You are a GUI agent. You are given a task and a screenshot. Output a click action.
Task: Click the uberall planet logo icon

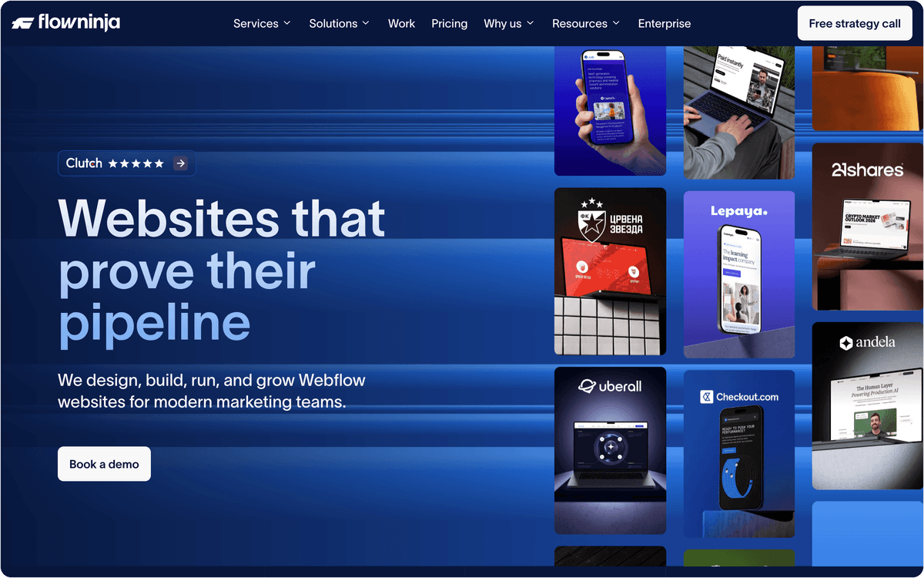588,385
